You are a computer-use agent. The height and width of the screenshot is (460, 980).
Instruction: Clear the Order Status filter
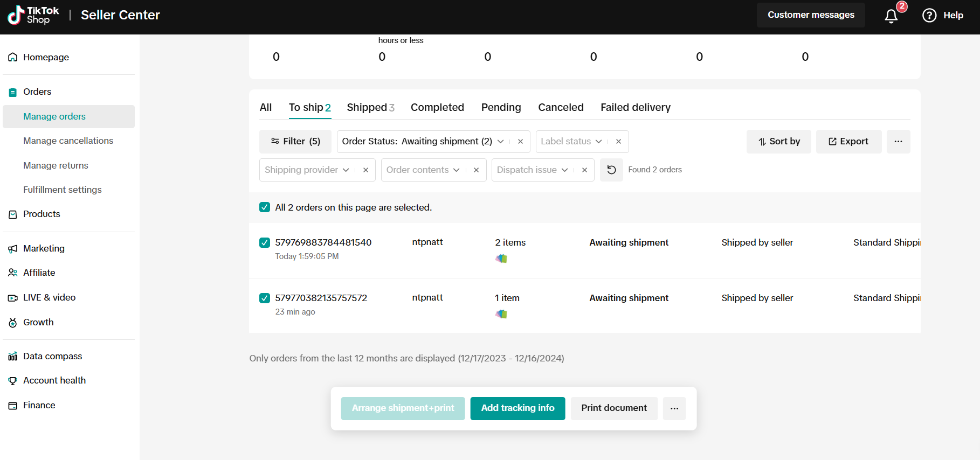tap(520, 142)
